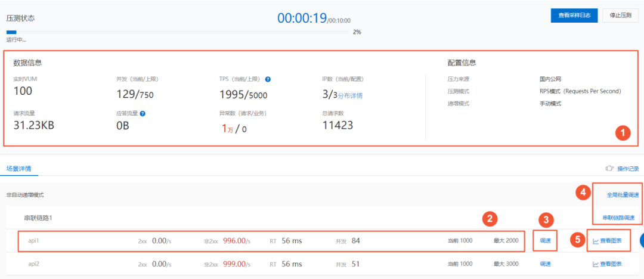
Task: Click the 查看采样日志 button
Action: pyautogui.click(x=574, y=15)
